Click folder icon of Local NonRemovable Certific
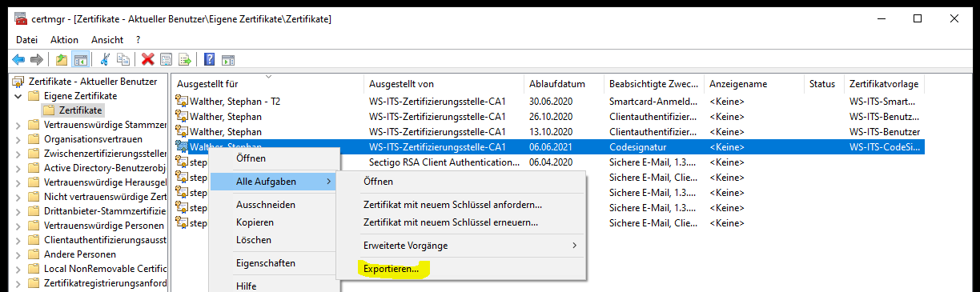The height and width of the screenshot is (292, 980). tap(34, 269)
